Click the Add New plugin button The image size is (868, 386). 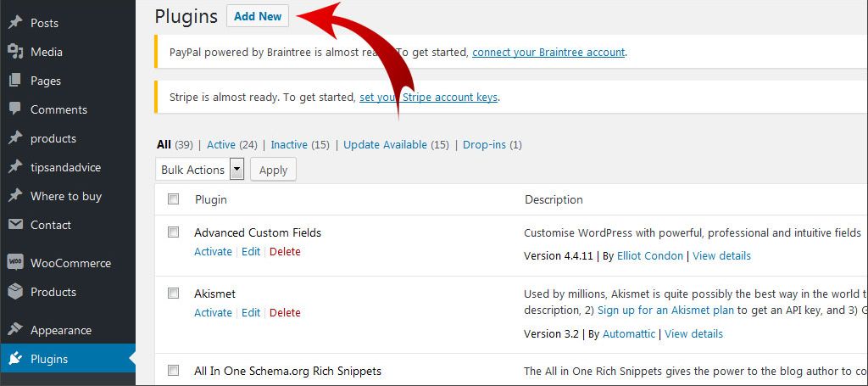point(258,16)
